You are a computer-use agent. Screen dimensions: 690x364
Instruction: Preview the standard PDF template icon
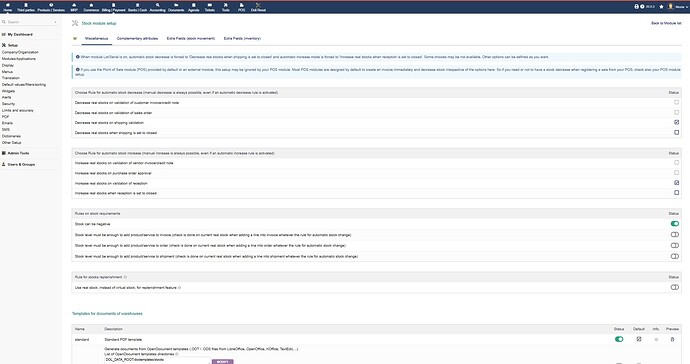[x=672, y=339]
